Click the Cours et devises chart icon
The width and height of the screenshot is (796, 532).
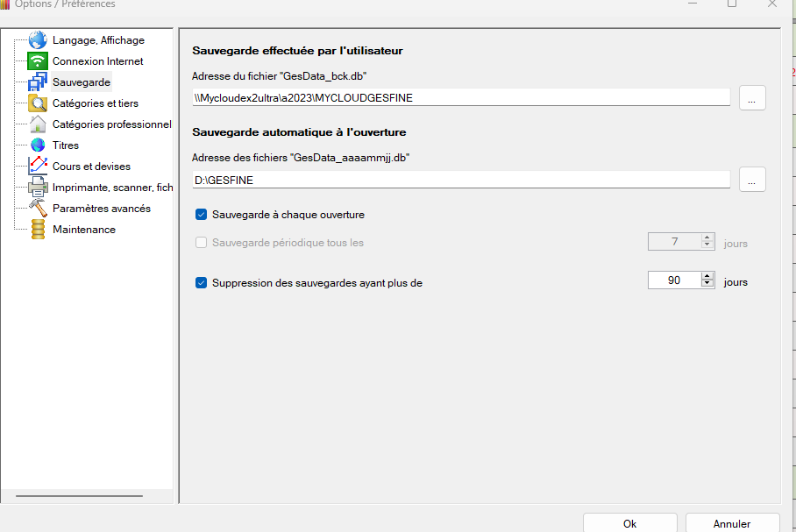[38, 166]
